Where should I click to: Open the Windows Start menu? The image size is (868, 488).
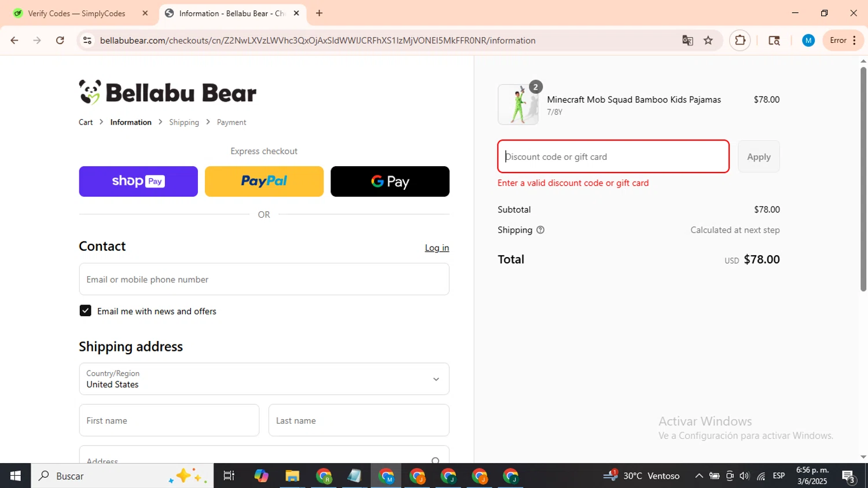[x=15, y=476]
